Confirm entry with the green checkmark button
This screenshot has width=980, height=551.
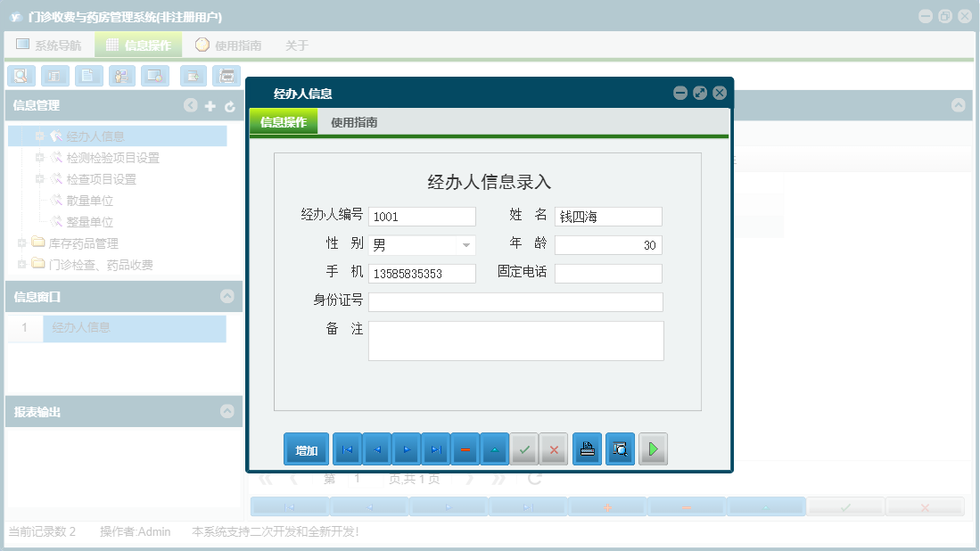click(524, 449)
